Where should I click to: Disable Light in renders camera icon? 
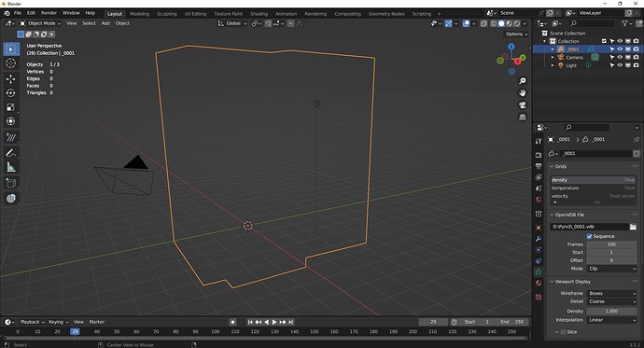pyautogui.click(x=636, y=64)
